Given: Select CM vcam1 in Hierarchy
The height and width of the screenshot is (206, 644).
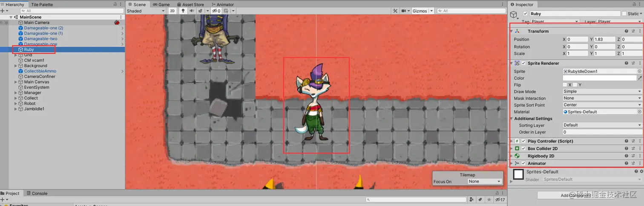Looking at the screenshot, I should [34, 60].
